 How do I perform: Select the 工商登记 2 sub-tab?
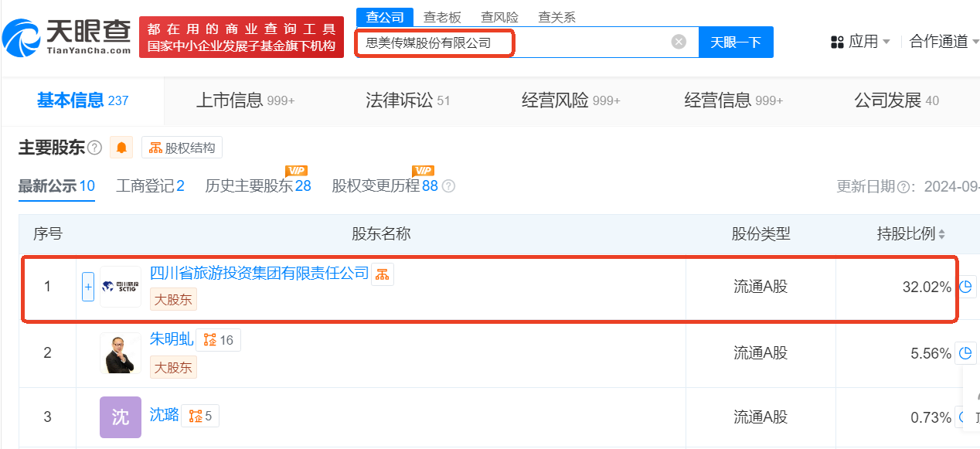click(x=150, y=186)
